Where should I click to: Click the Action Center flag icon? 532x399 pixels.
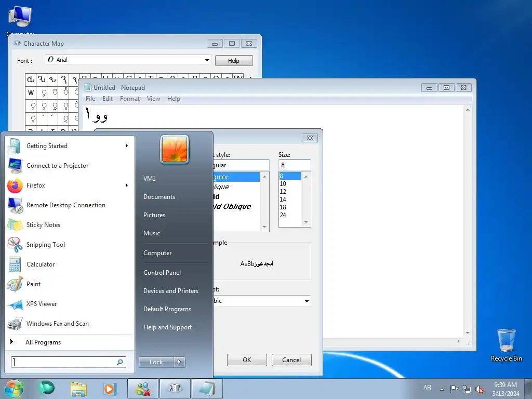pyautogui.click(x=454, y=389)
